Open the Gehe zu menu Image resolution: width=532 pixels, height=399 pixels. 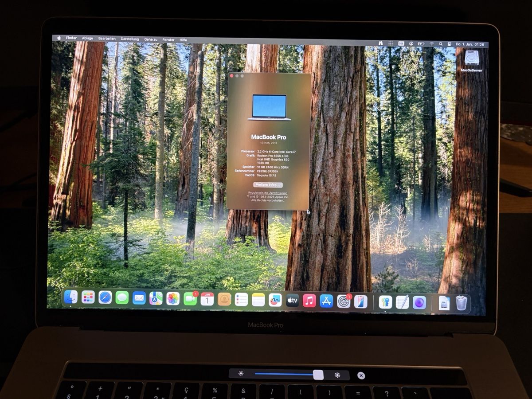coord(151,39)
